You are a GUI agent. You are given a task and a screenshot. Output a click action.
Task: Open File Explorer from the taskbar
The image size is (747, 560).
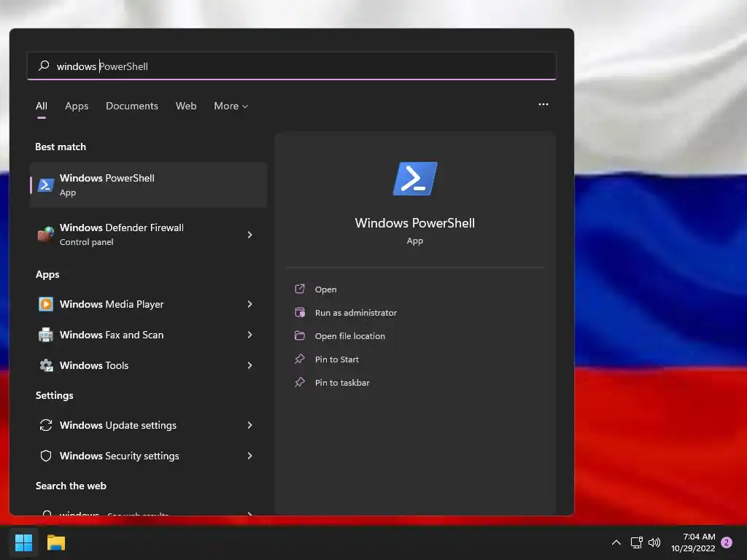(x=56, y=542)
